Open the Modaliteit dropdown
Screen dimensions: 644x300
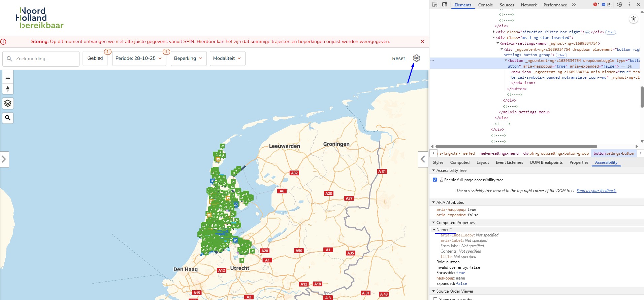(227, 59)
